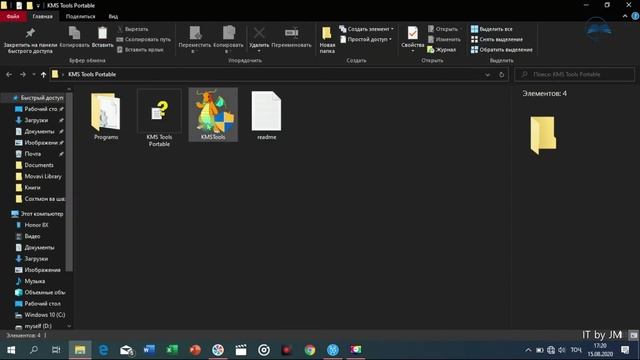This screenshot has width=640, height=360.
Task: Click the Изменить ribbon command
Action: coord(444,39)
